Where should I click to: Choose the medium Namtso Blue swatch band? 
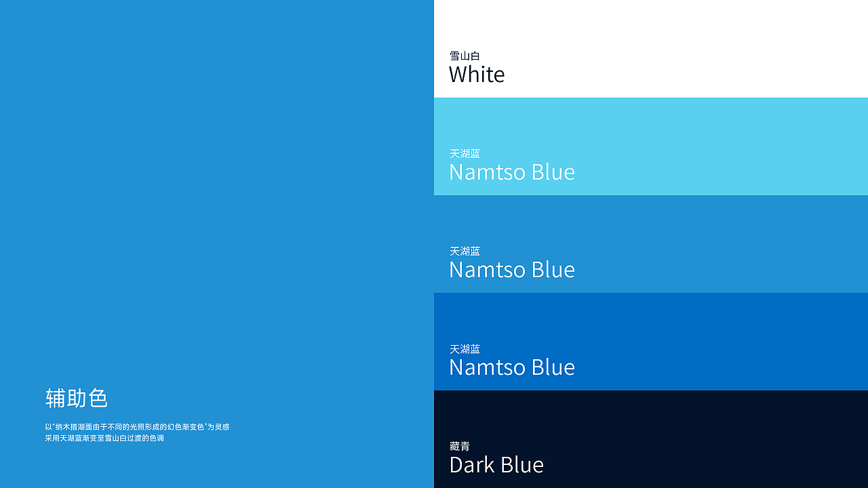pyautogui.click(x=651, y=244)
